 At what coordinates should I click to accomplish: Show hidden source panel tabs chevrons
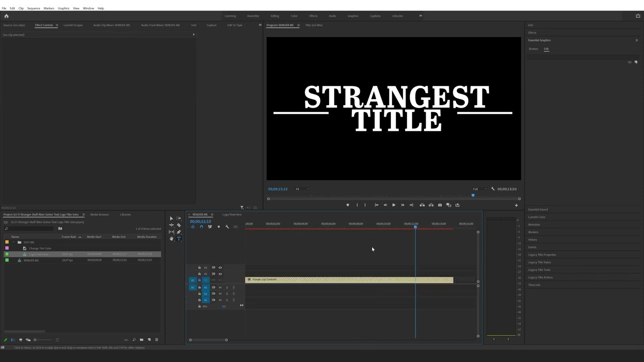click(260, 25)
